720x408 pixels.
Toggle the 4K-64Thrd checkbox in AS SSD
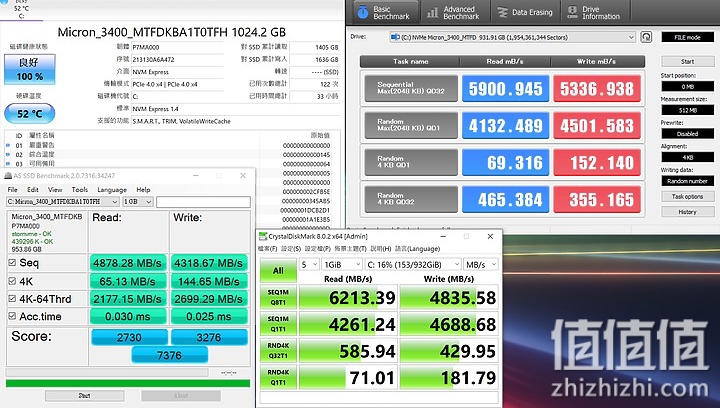point(12,299)
